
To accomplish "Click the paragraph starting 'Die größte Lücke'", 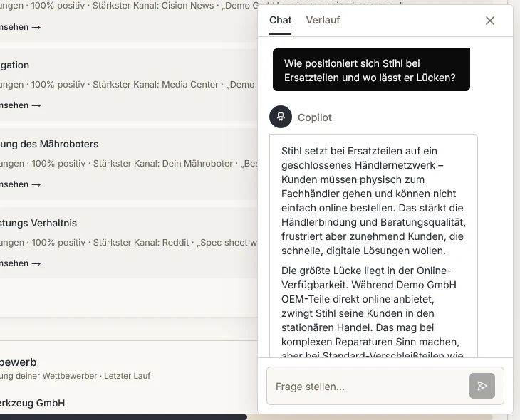I will 372,313.
